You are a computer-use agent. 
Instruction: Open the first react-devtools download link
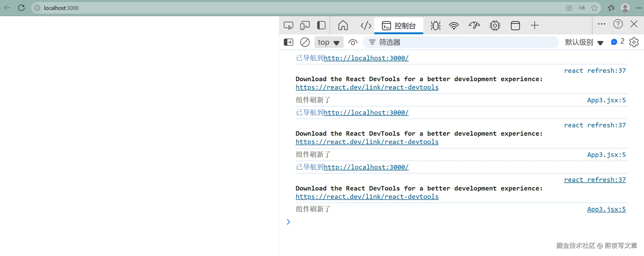[367, 87]
